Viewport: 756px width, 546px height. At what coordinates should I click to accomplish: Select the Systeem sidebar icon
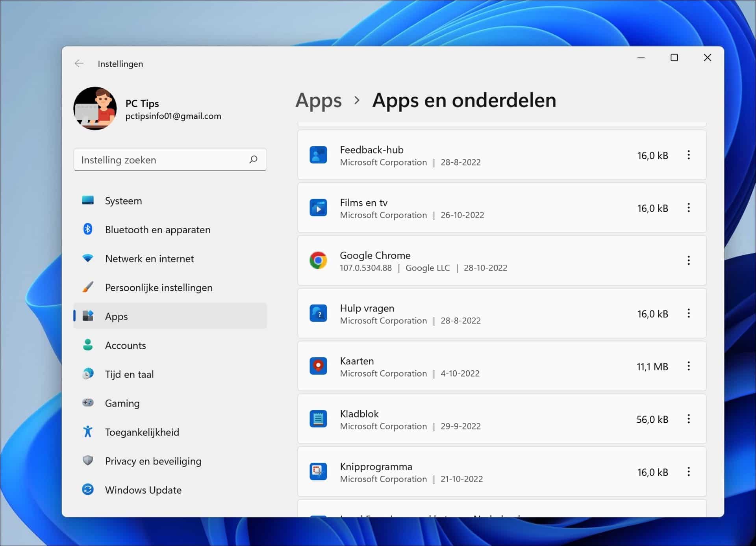[x=87, y=201]
